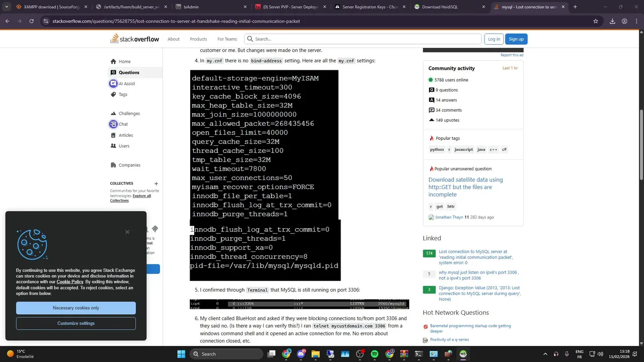Click the taskbar Search box
Viewport: 644px width, 362px height.
227,354
